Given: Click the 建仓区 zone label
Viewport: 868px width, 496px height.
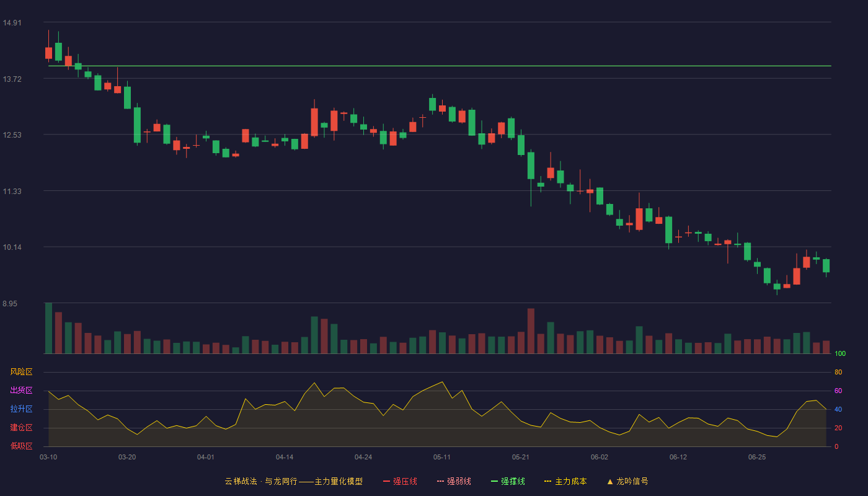Looking at the screenshot, I should (21, 428).
